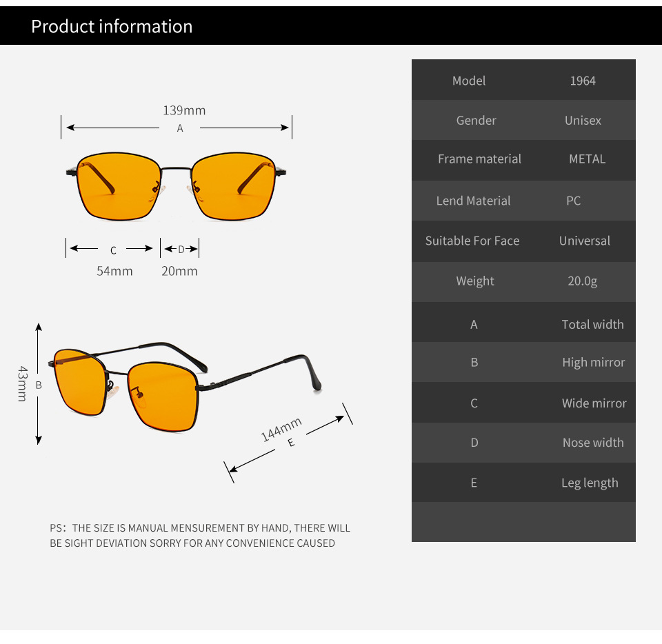Select the Total width table cell
This screenshot has width=662, height=644.
[592, 324]
